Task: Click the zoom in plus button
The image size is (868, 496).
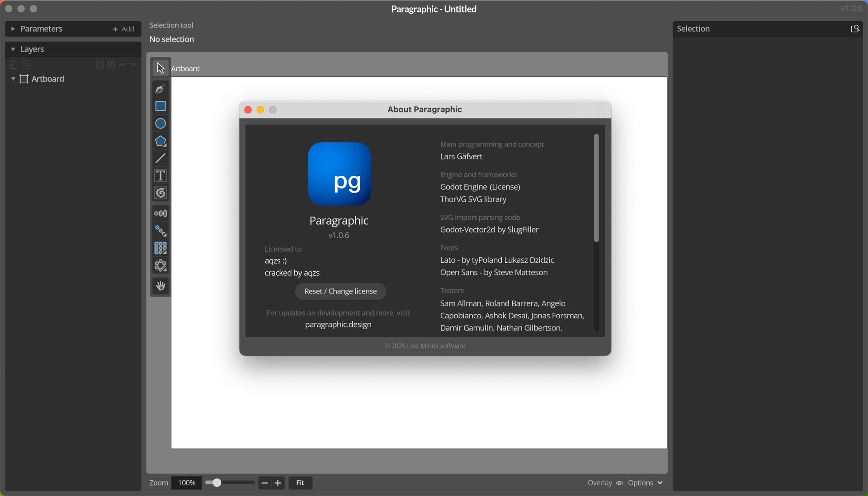Action: point(278,483)
